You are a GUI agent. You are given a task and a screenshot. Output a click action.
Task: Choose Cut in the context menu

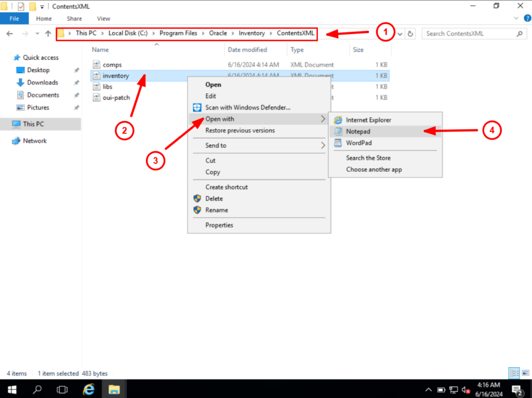coord(259,161)
